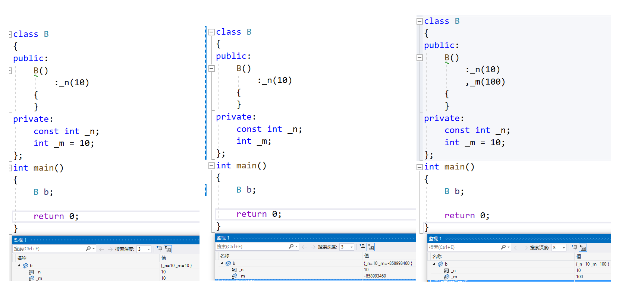Click 'int _m = 10;' line in left editor
The width and height of the screenshot is (644, 298).
[x=64, y=143]
